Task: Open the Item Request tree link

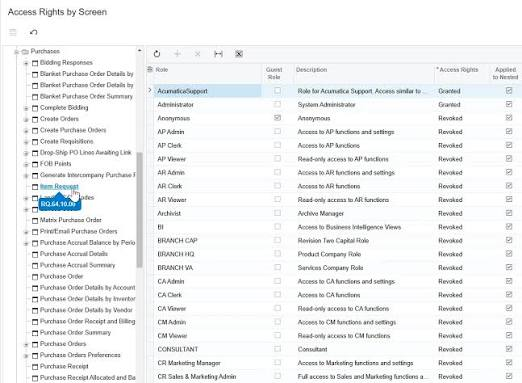Action: pos(59,186)
